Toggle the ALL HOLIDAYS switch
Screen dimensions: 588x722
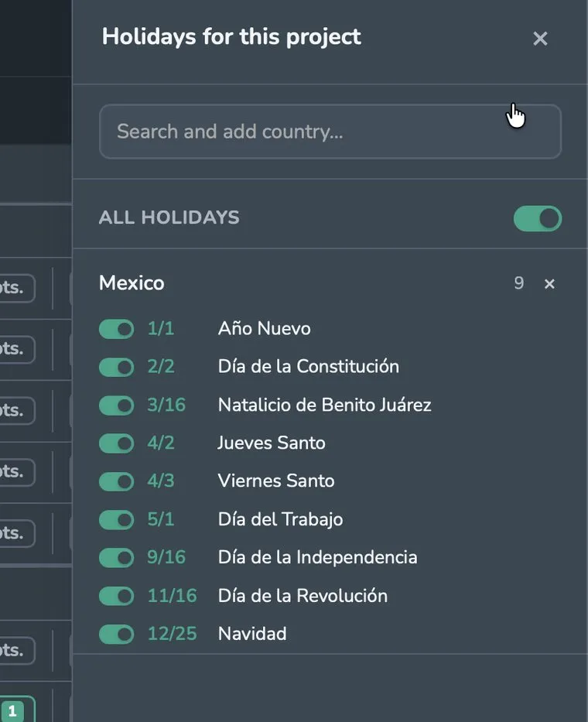[x=538, y=218]
